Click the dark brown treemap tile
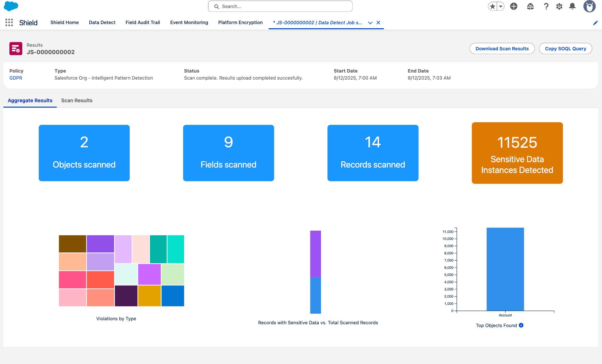Image resolution: width=602 pixels, height=364 pixels. (x=72, y=244)
